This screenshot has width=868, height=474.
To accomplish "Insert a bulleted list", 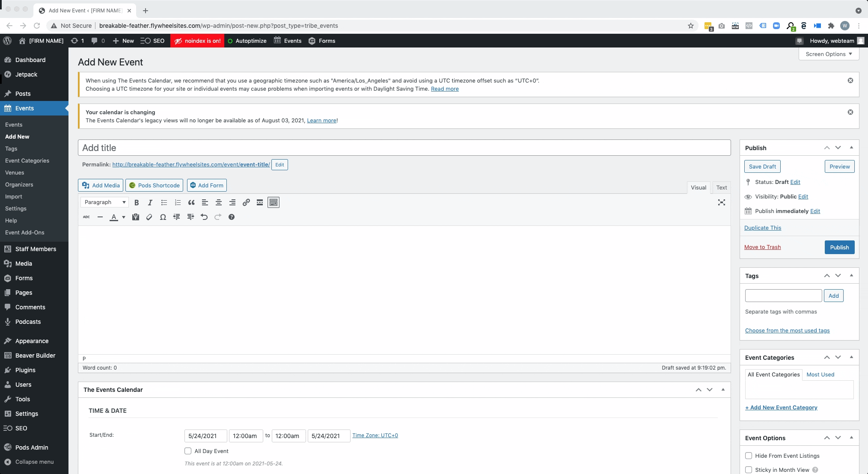I will pyautogui.click(x=163, y=202).
